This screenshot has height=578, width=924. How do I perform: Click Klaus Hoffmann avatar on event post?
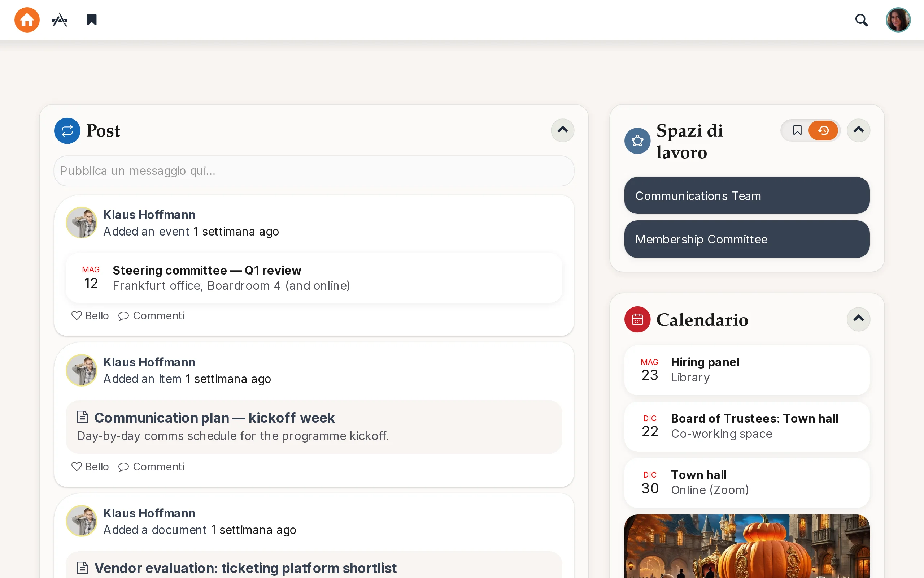tap(82, 223)
